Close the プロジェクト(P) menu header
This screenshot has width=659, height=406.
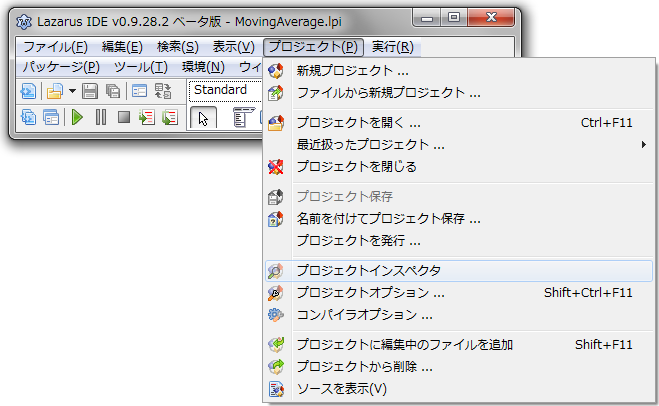[313, 47]
